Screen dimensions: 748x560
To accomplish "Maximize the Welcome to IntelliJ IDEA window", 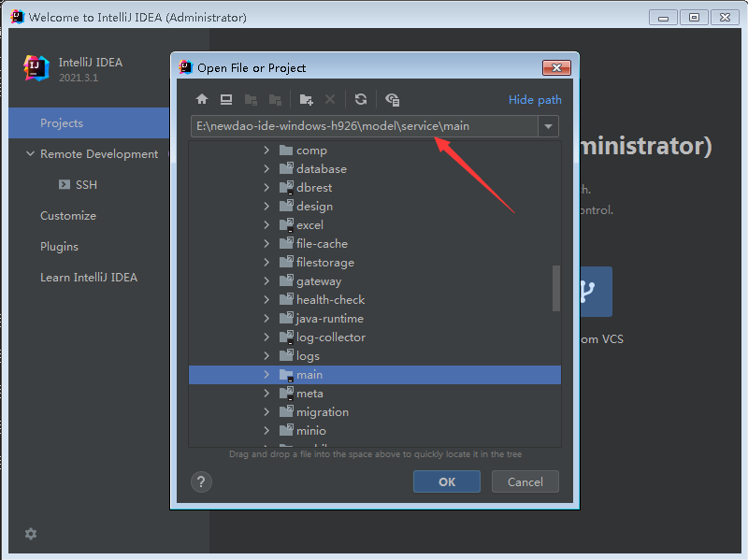I will pyautogui.click(x=694, y=18).
